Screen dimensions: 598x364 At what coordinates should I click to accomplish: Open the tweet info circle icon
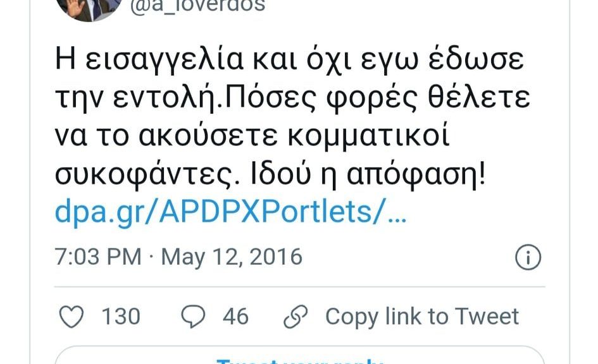528,257
